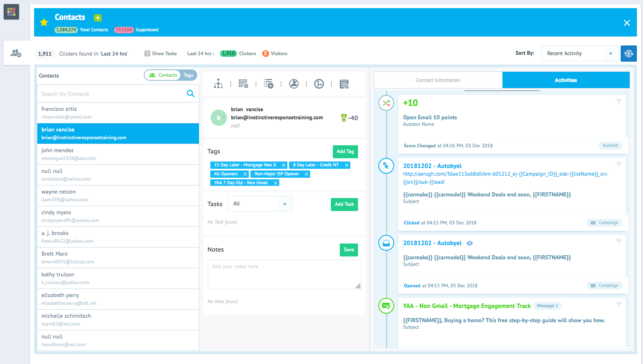The height and width of the screenshot is (364, 643).
Task: Select the Activities tab
Action: [566, 80]
